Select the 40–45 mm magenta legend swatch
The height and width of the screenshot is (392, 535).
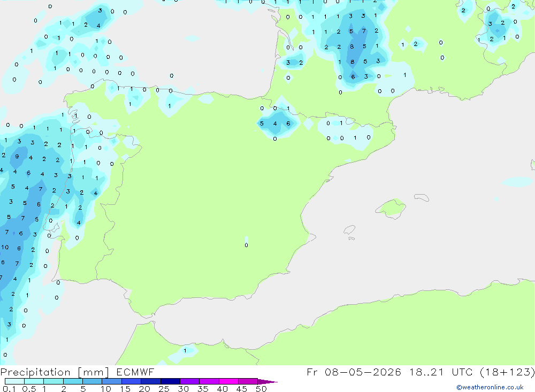228,381
